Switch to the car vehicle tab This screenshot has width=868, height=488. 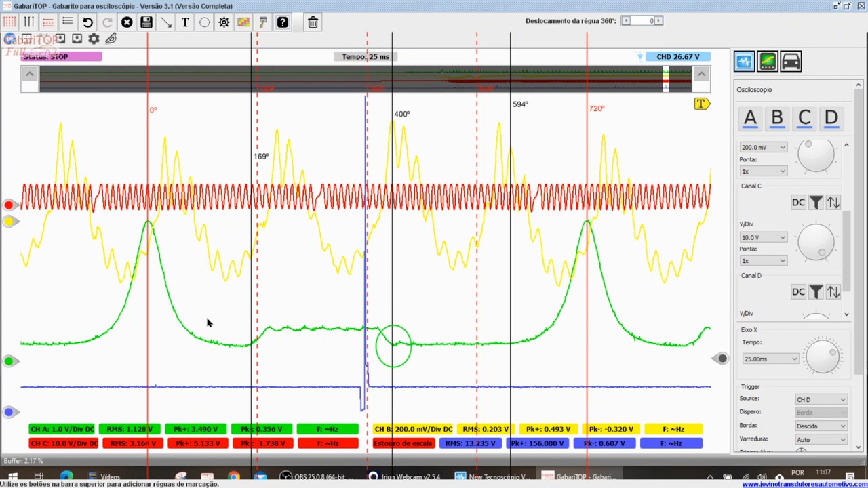pos(791,62)
